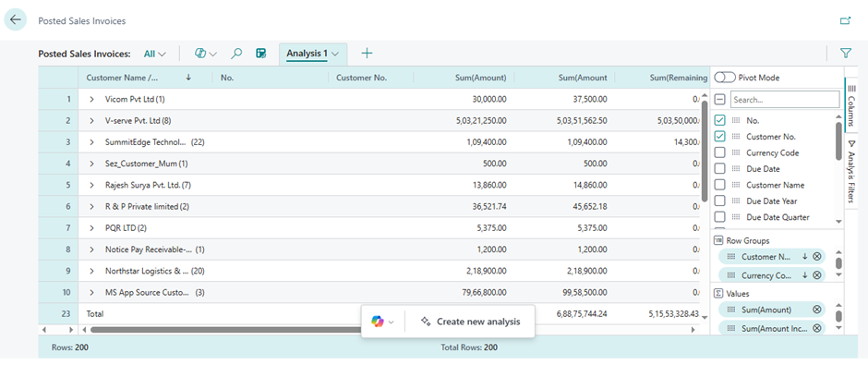Click the horizontal scrollbar thumb
This screenshot has width=868, height=365.
226,330
